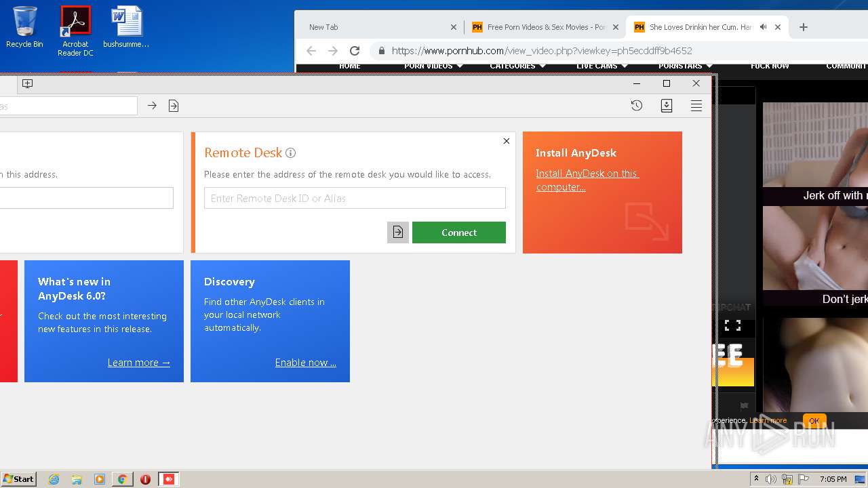Click the Enter Remote Desk ID field

tap(355, 199)
